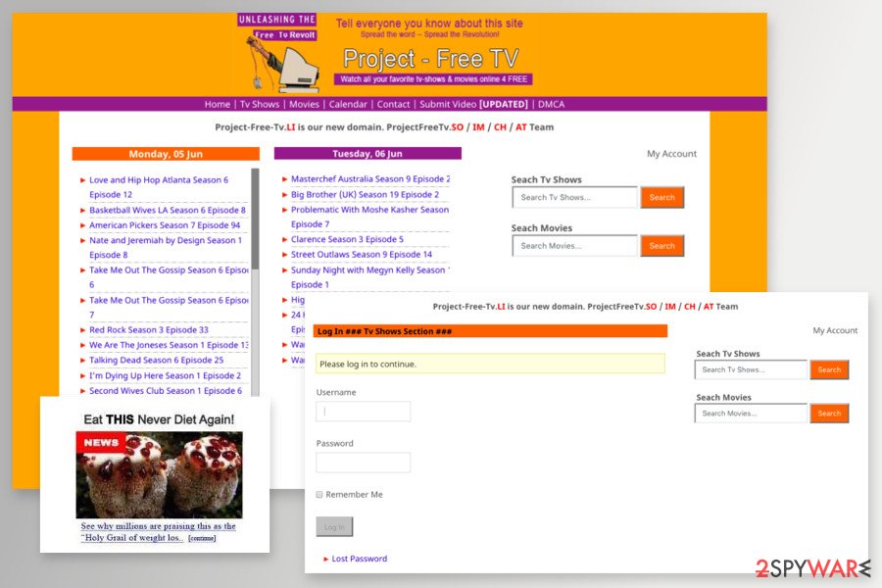Open the DMCA menu item

[x=551, y=104]
